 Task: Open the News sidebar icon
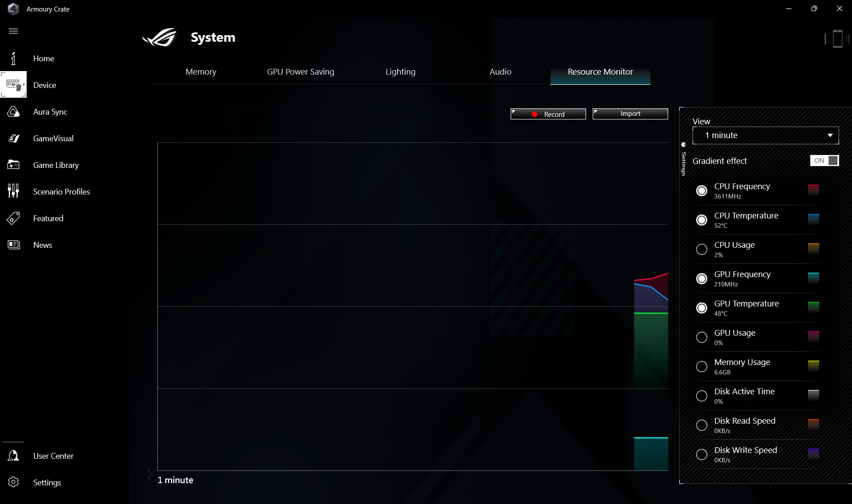point(13,245)
